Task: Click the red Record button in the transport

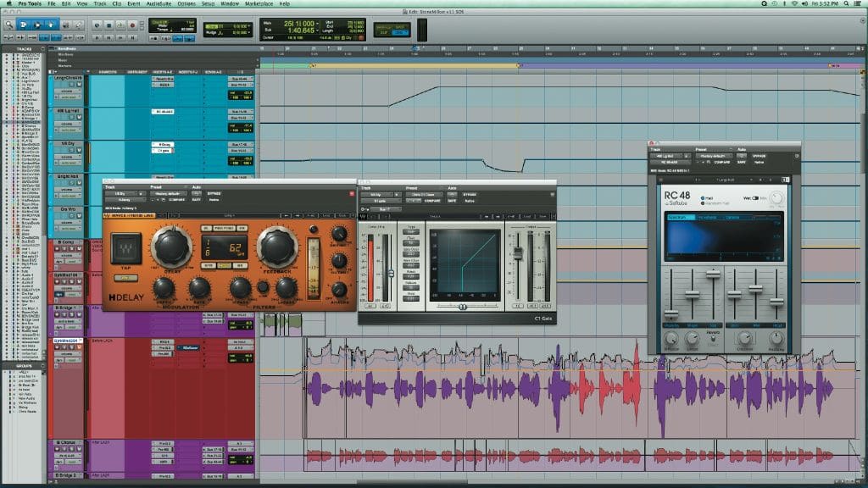Action: 132,25
